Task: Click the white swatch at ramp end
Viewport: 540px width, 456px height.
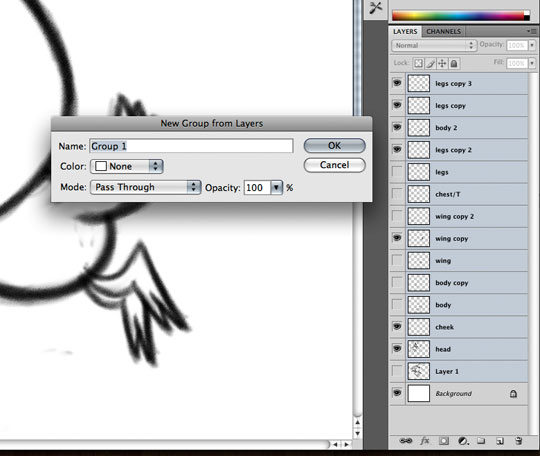Action: [x=527, y=13]
